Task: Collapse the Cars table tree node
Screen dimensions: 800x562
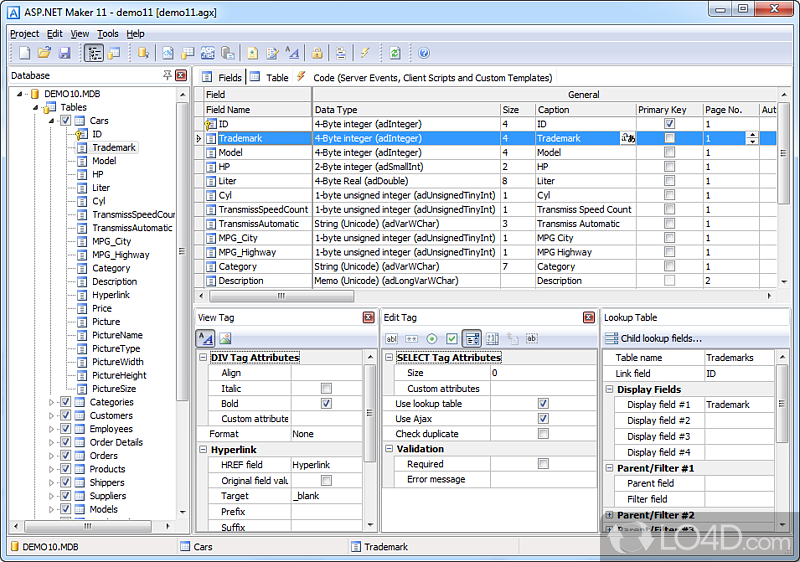Action: pyautogui.click(x=51, y=121)
